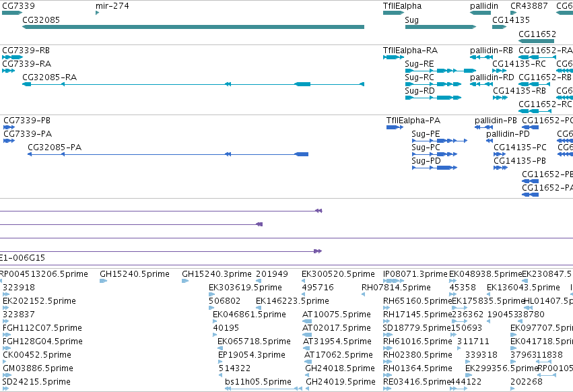Screen dimensions: 573x392
Task: Select the pallidin gene arrow
Action: click(x=480, y=13)
